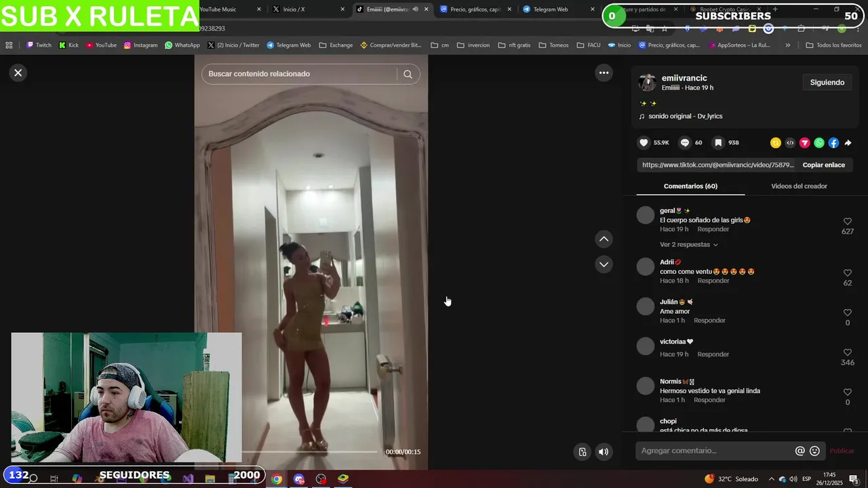868x488 pixels.
Task: Open Todos los favoritos folder
Action: coord(833,45)
